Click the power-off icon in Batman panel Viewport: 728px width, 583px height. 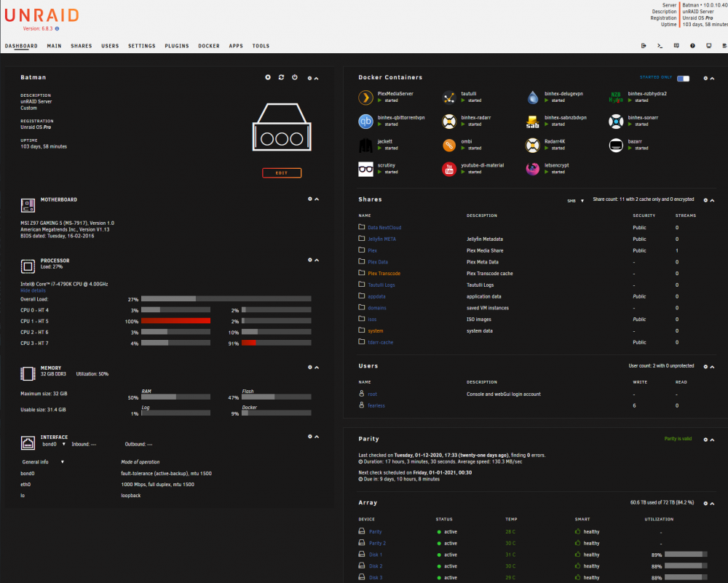[295, 78]
